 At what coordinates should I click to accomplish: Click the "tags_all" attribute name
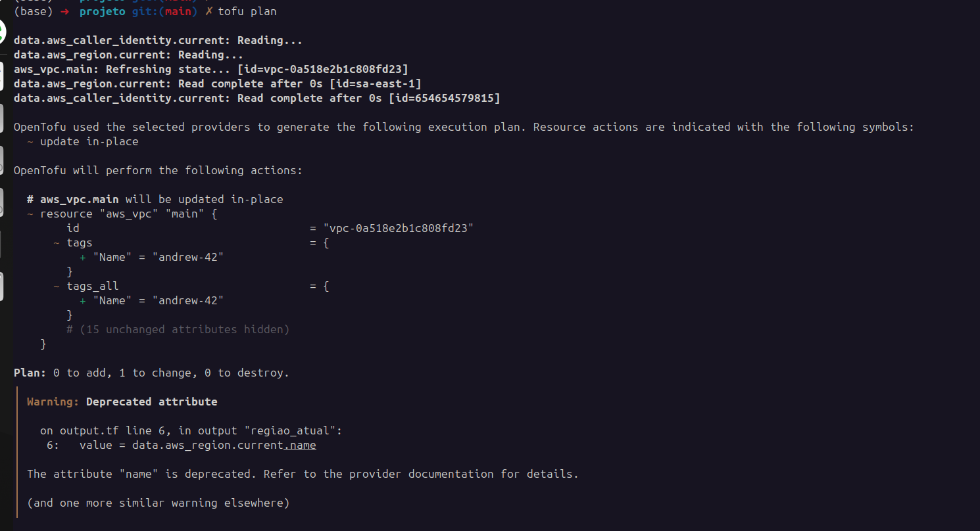[92, 286]
